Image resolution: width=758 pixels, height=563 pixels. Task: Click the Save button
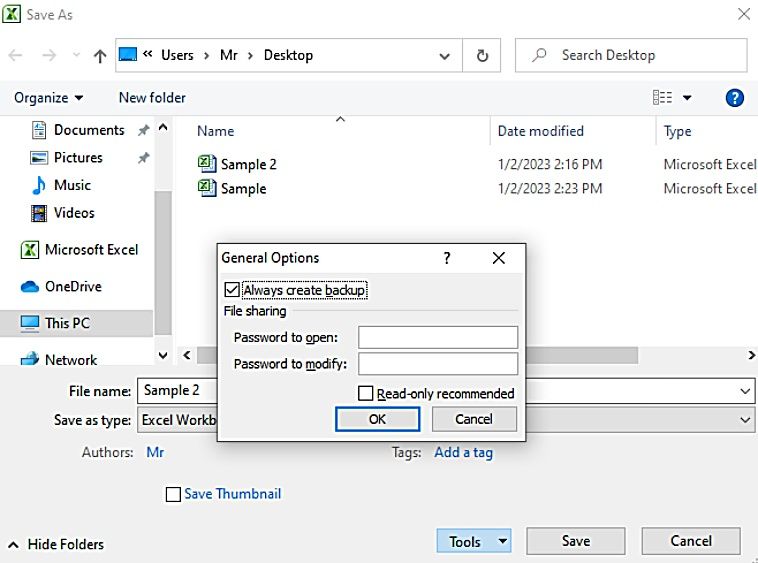576,541
